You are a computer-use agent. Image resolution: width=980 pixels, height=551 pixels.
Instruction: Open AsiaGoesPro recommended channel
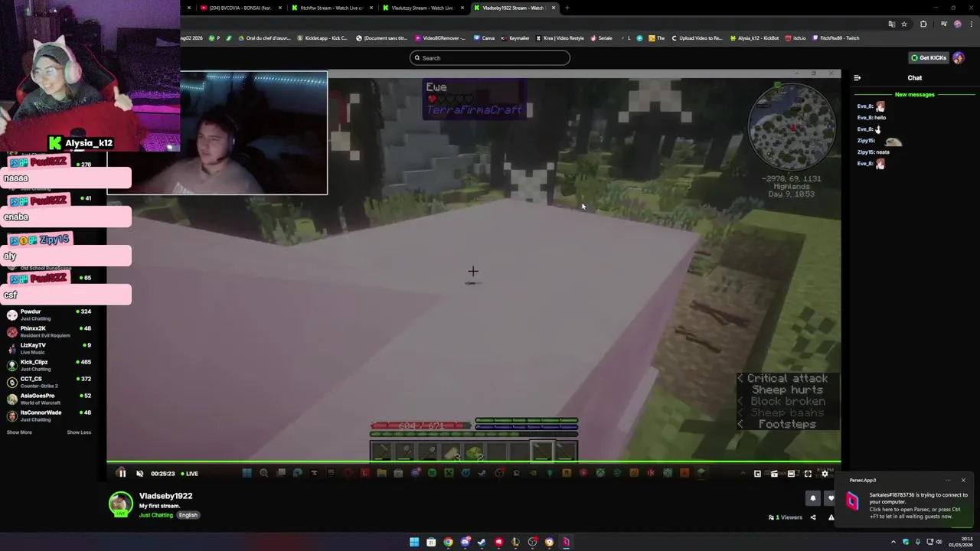click(x=50, y=399)
